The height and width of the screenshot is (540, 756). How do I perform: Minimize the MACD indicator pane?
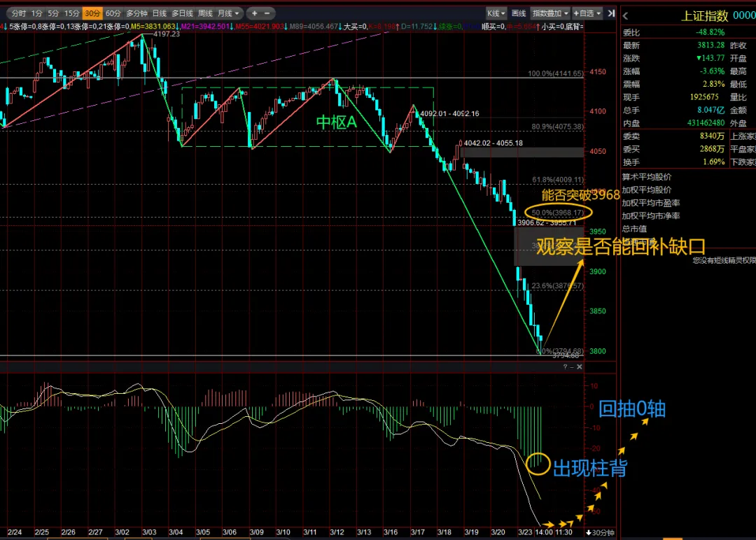(x=572, y=367)
